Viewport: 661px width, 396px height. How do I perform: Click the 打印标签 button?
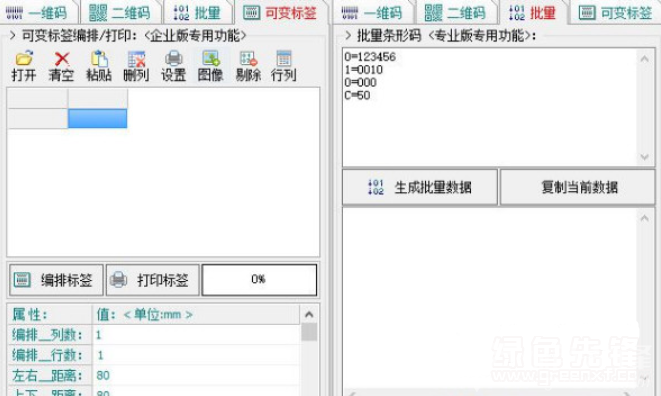152,280
